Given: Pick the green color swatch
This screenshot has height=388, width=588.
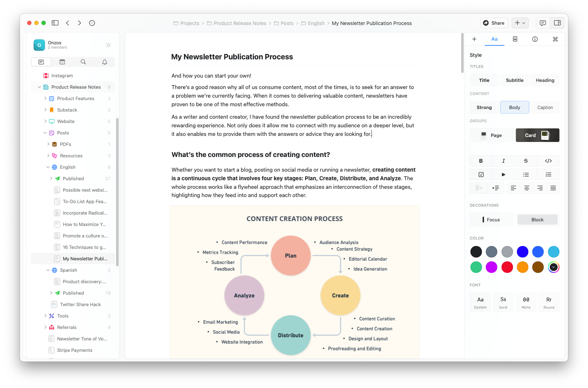Looking at the screenshot, I should (x=476, y=267).
